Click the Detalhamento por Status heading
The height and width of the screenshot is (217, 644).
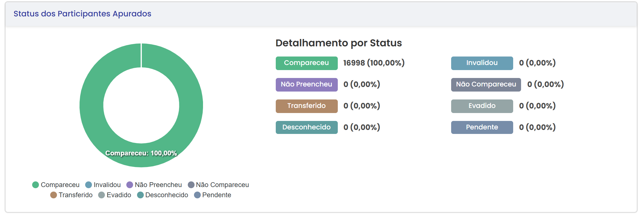(x=339, y=43)
